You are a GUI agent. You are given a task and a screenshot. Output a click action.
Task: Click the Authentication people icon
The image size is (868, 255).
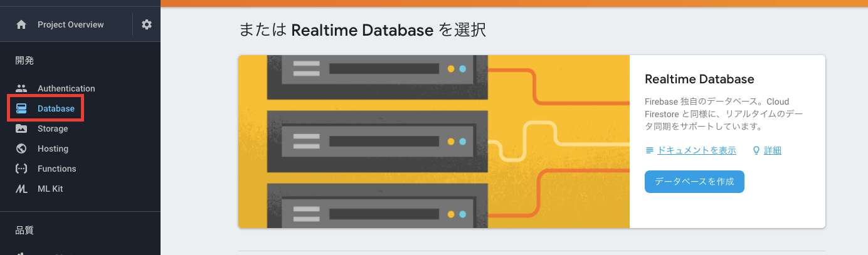[21, 88]
